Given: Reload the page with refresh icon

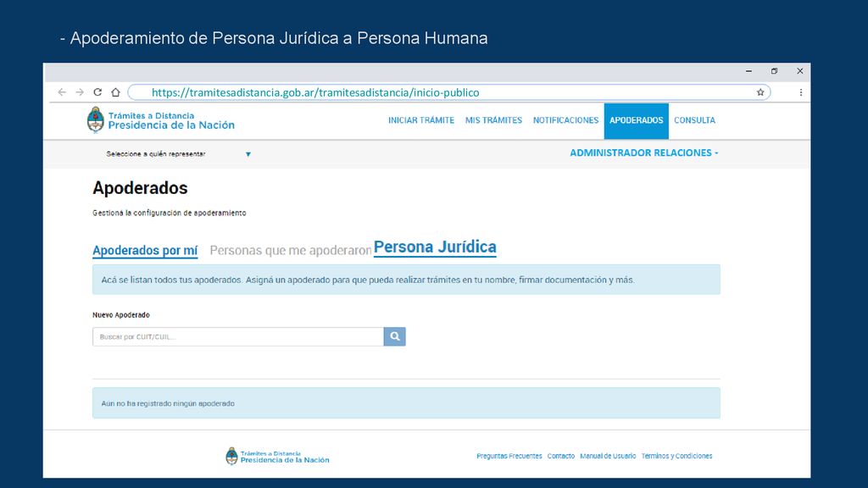Looking at the screenshot, I should tap(97, 92).
